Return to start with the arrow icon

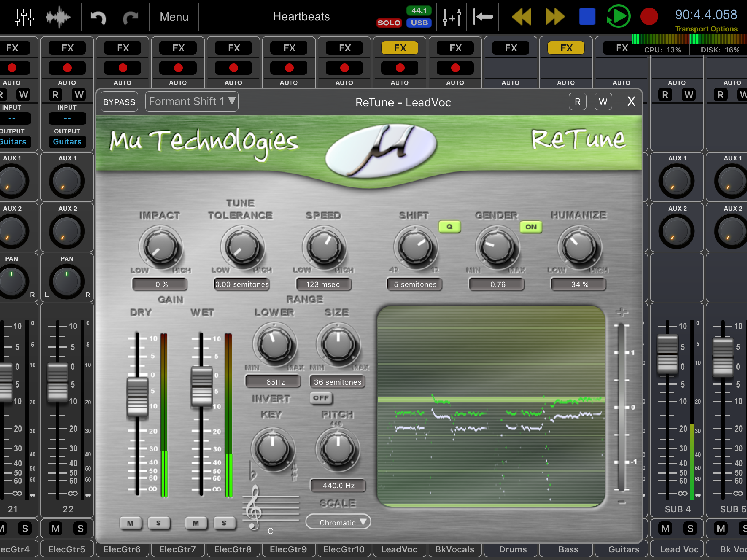(482, 17)
